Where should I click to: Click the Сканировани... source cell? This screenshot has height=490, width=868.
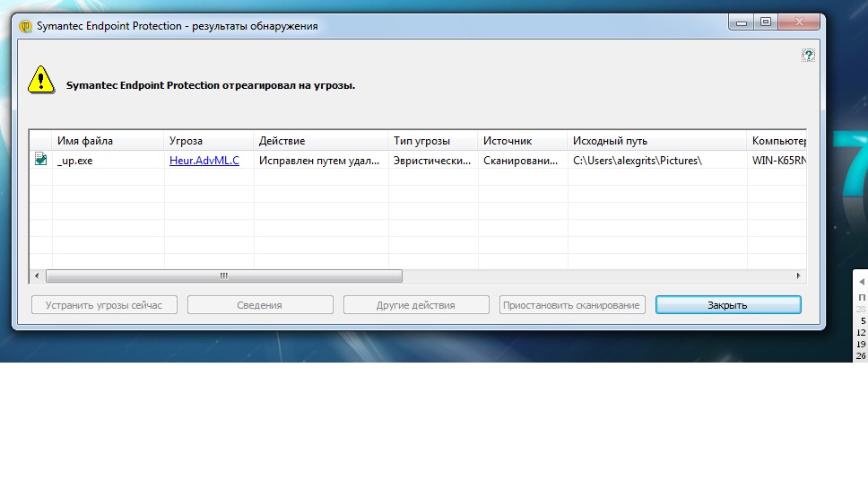521,161
